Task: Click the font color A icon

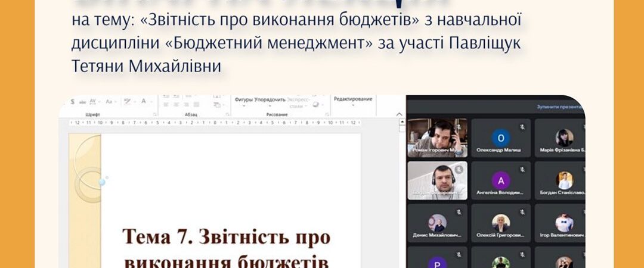Action: point(144,101)
